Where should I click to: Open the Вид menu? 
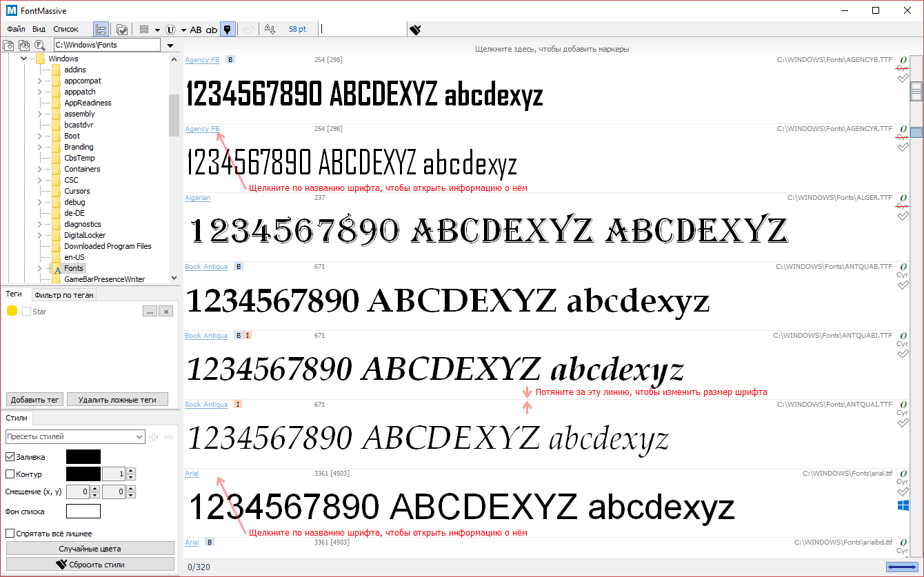point(39,29)
